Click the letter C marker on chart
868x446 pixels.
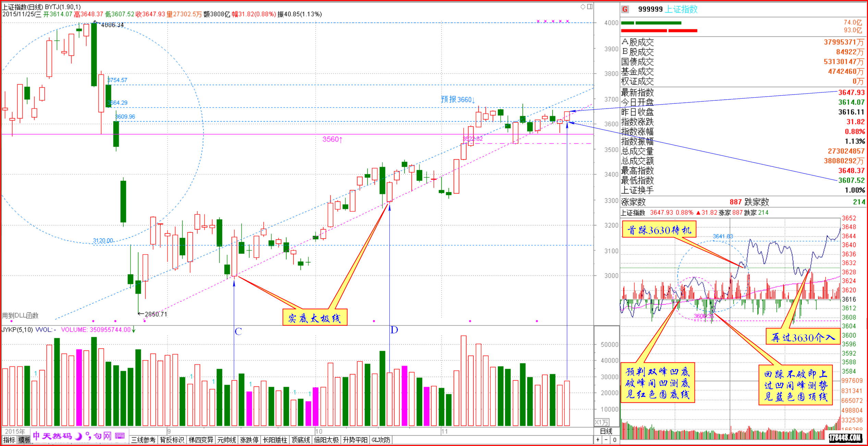point(238,332)
